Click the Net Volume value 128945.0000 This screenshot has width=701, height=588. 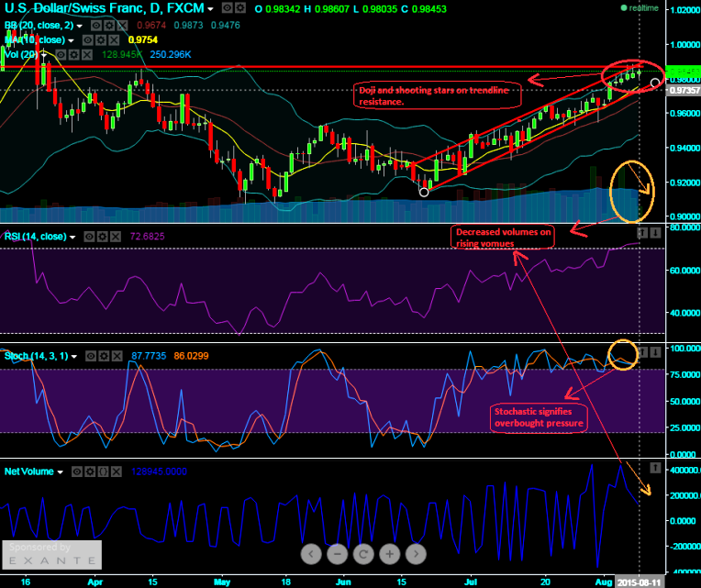point(159,472)
